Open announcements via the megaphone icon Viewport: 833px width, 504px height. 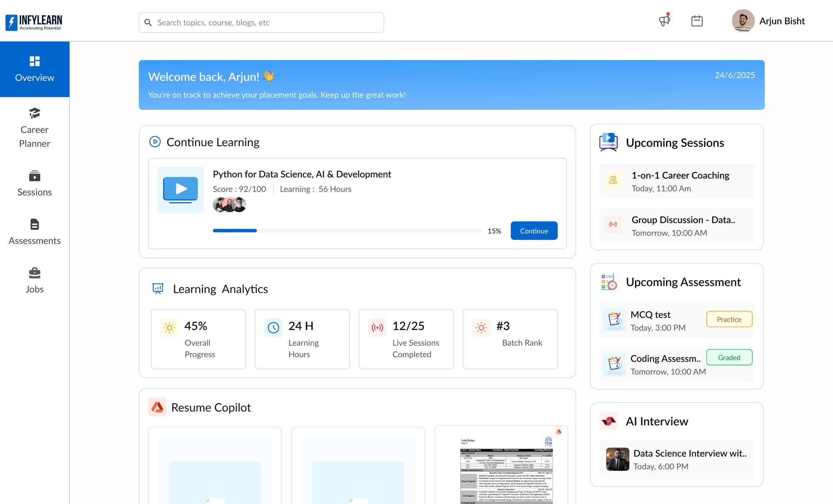pos(664,20)
